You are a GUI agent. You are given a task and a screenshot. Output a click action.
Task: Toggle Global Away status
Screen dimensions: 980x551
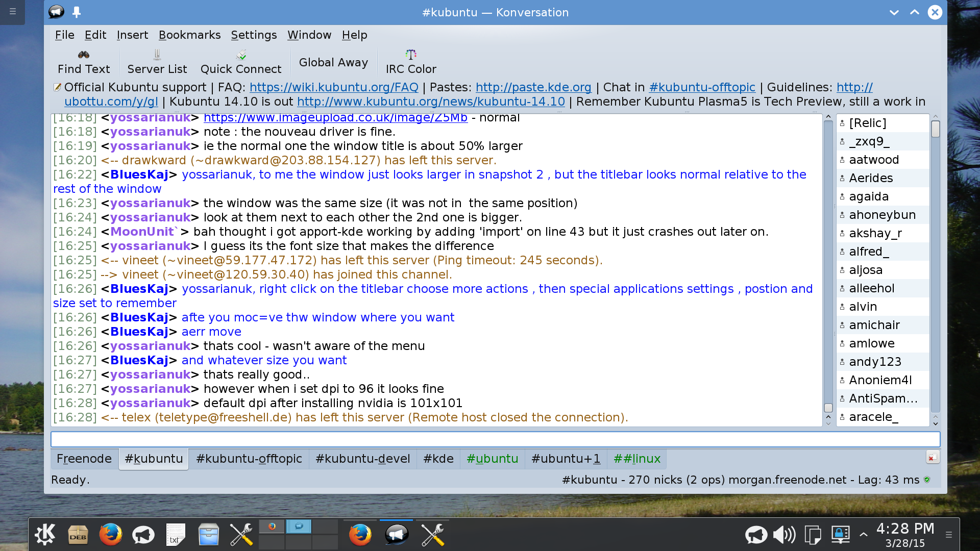click(x=333, y=62)
